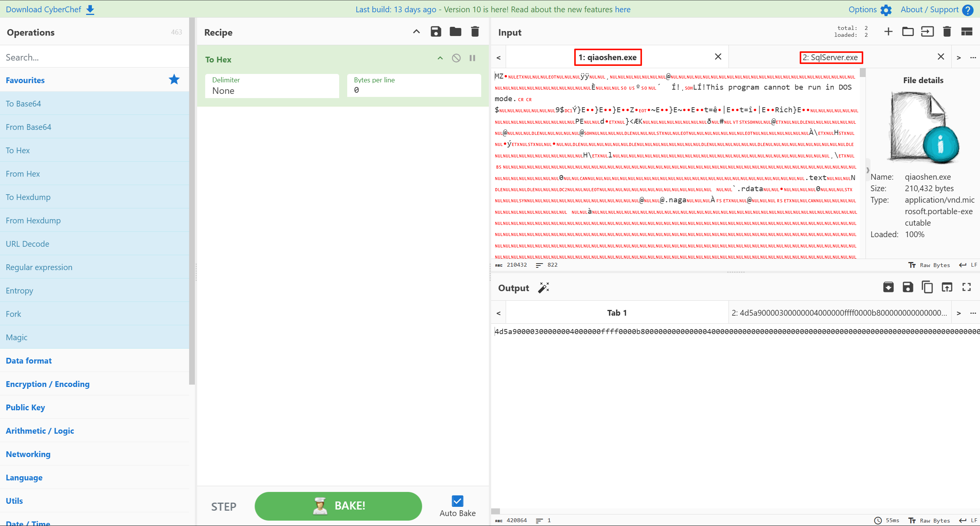
Task: Copy raw output to clipboard
Action: pyautogui.click(x=927, y=287)
